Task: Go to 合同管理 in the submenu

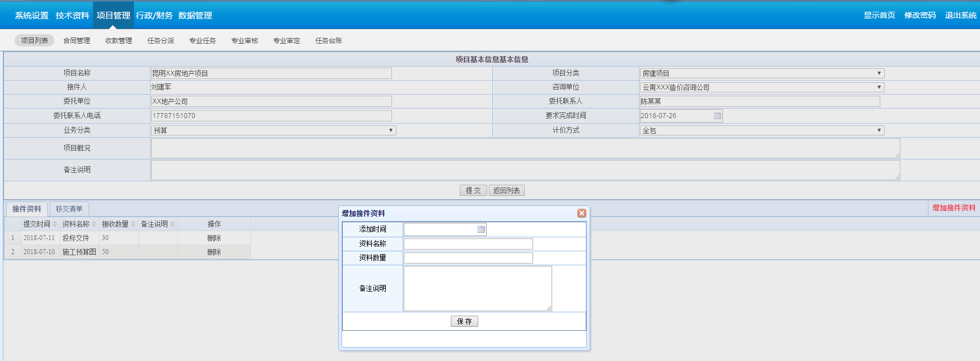Action: pyautogui.click(x=77, y=41)
